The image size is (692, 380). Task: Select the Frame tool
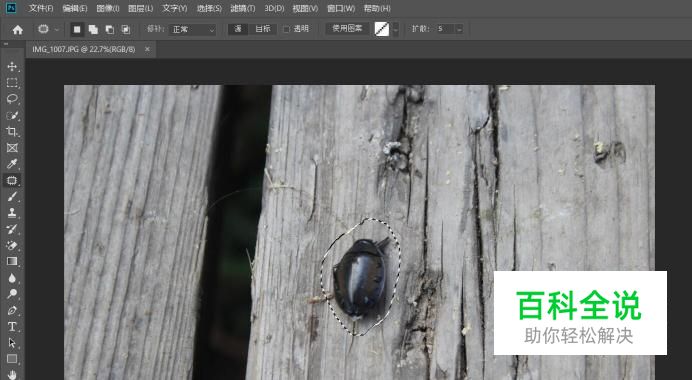click(12, 148)
